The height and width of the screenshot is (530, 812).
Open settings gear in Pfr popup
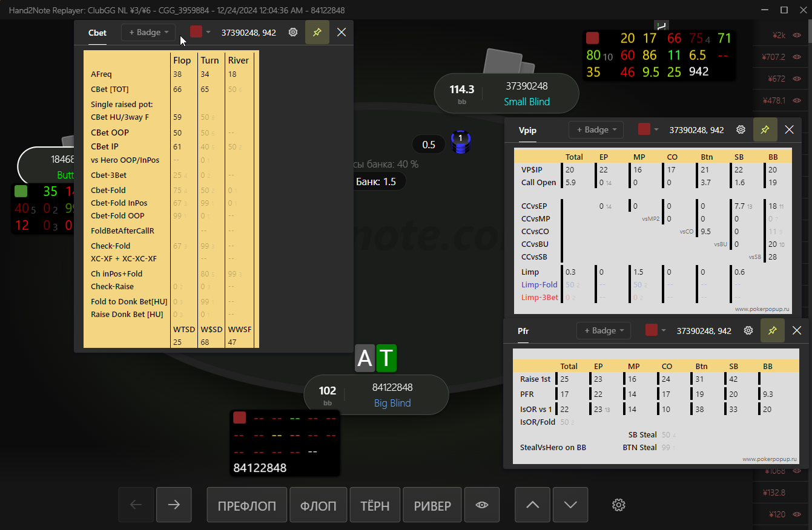(x=748, y=330)
